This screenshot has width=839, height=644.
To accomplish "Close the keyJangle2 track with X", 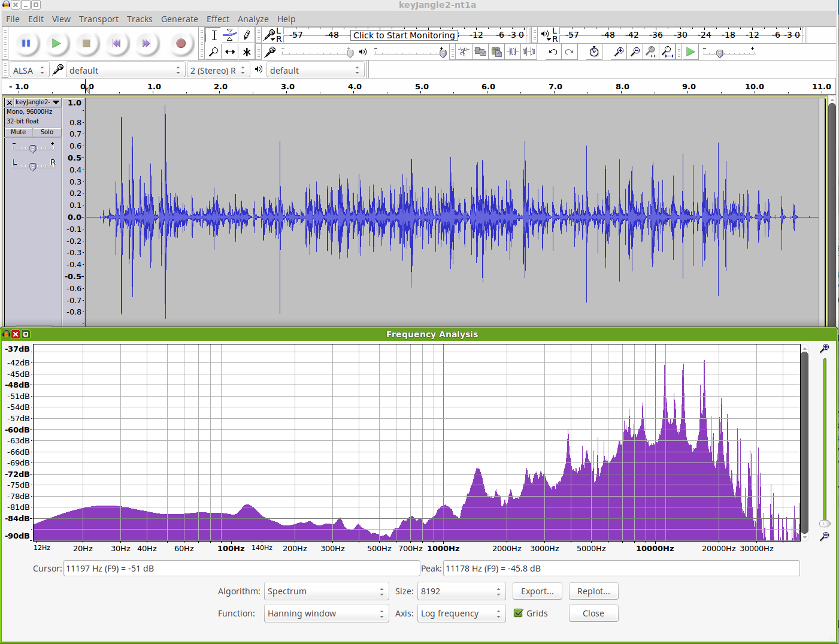I will (x=10, y=102).
